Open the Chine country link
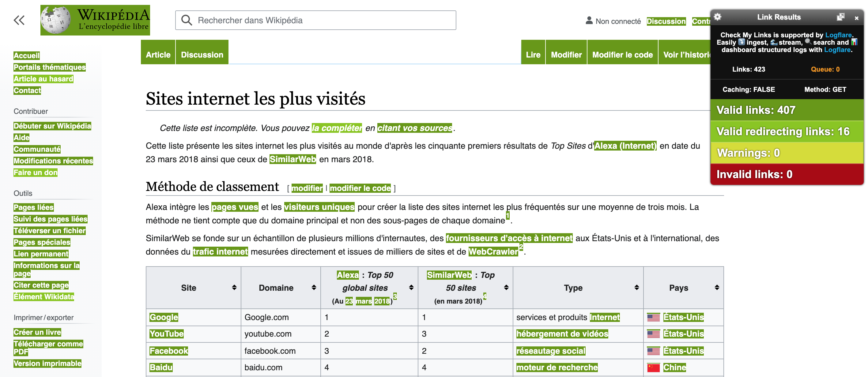868x377 pixels. click(x=675, y=368)
